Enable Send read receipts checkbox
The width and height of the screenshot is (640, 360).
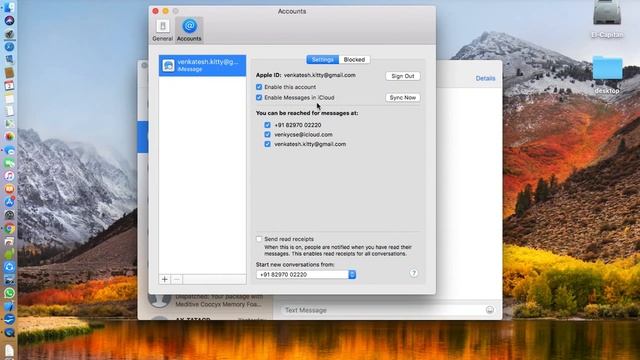(259, 239)
